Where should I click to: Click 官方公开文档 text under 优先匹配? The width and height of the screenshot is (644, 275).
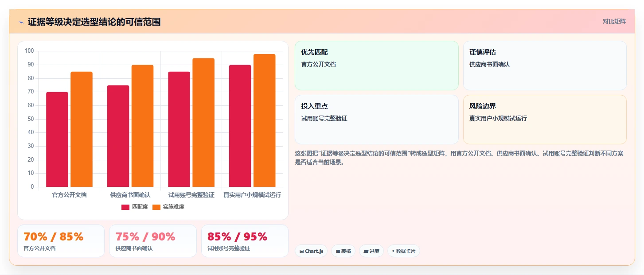tap(318, 64)
